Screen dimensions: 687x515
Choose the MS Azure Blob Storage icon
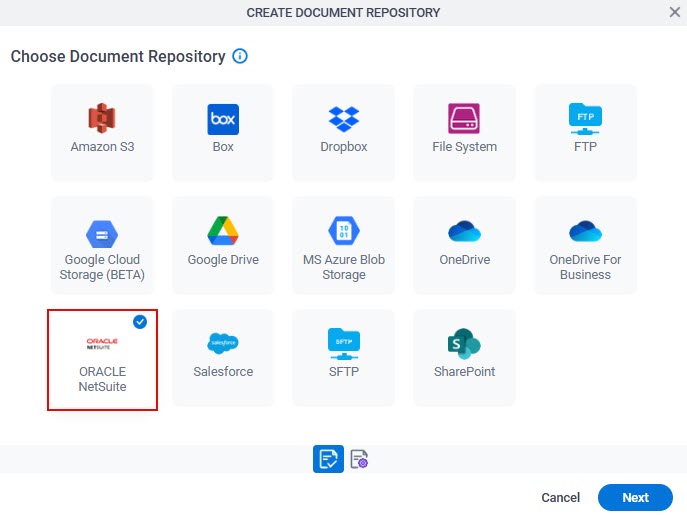tap(344, 231)
